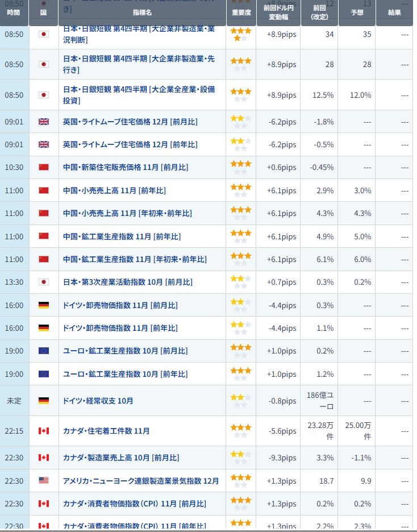Open カナダ・製造業売上高 10月 [前月比] link
Image resolution: width=417 pixels, height=532 pixels.
tap(120, 458)
